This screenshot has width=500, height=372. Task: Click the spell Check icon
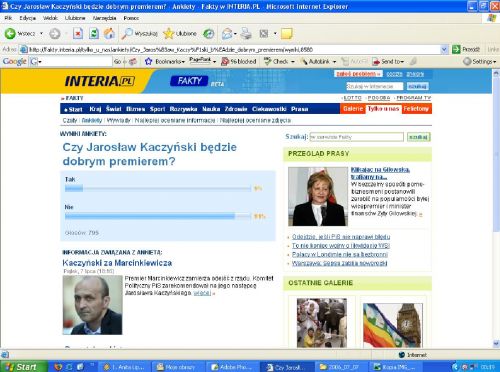pos(267,61)
